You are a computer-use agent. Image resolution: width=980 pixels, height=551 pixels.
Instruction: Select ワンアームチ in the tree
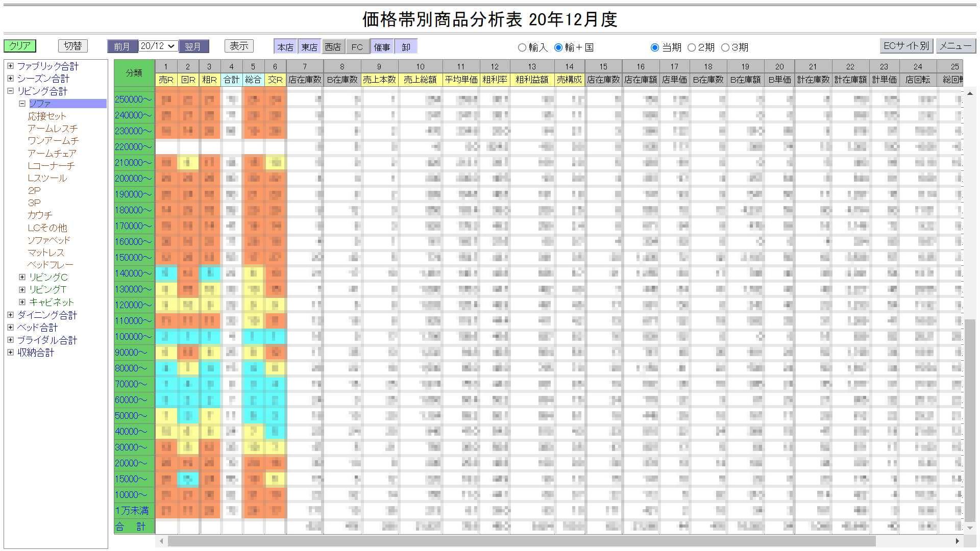(x=53, y=141)
